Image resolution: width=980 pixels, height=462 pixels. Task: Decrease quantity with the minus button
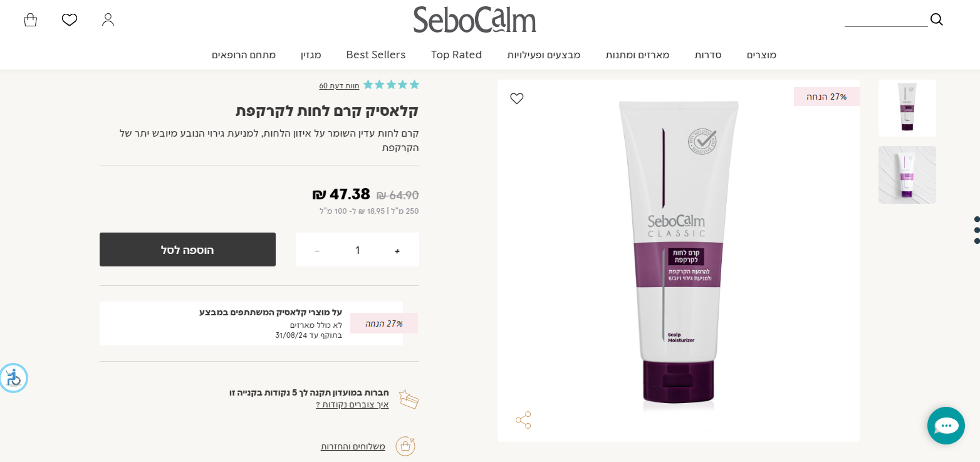(317, 251)
